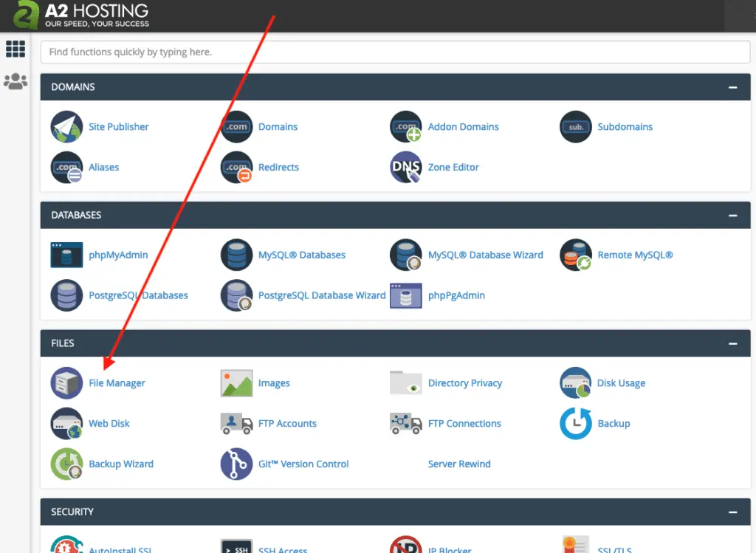Open the Web Disk icon
This screenshot has width=756, height=553.
point(66,423)
